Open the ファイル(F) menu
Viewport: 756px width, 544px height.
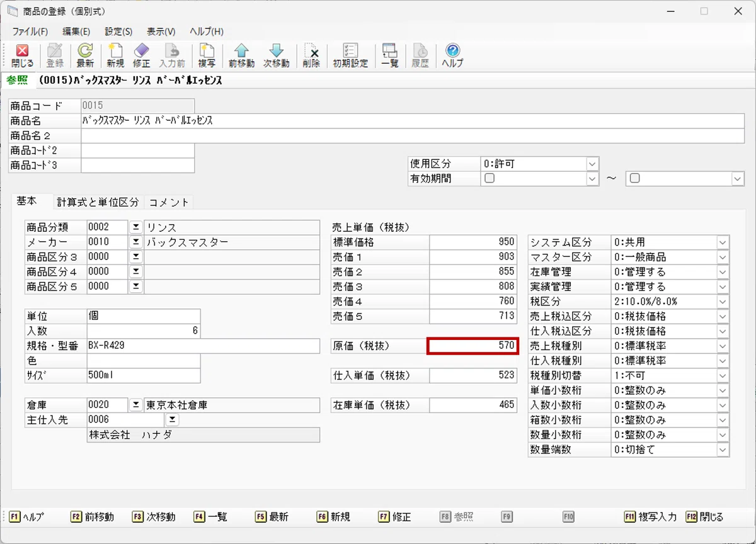pyautogui.click(x=30, y=31)
